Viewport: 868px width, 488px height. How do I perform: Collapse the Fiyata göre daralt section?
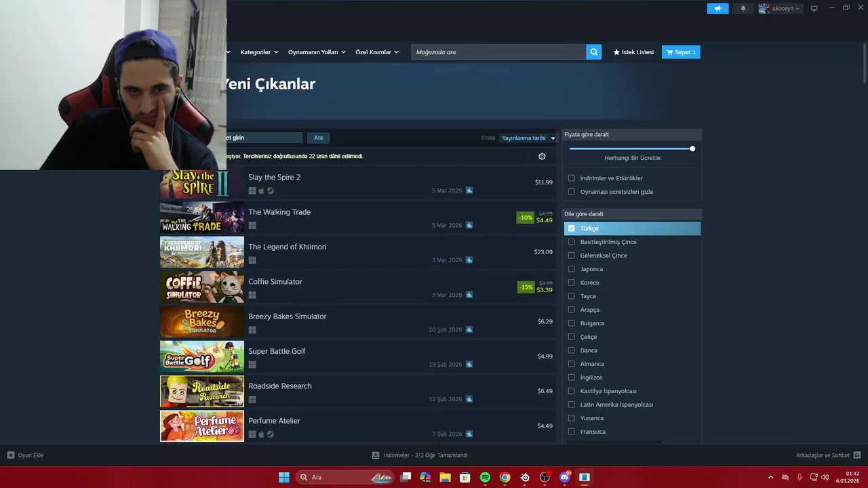(632, 134)
